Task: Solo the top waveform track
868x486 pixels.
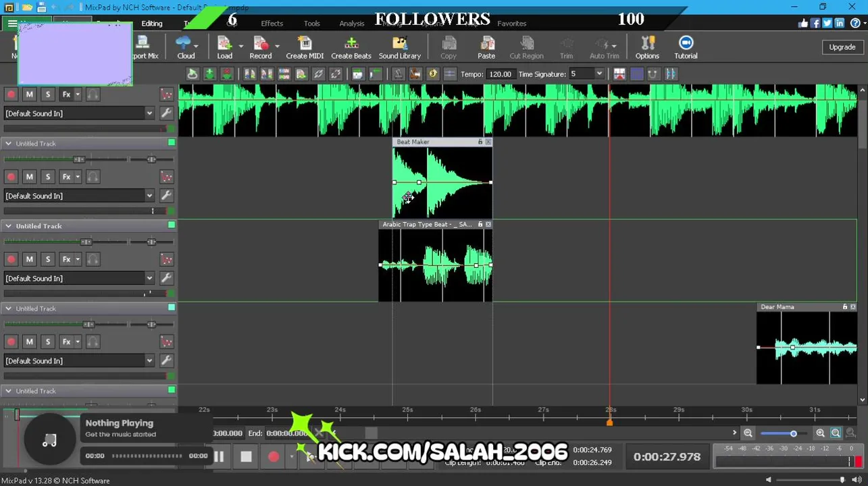Action: click(x=47, y=94)
